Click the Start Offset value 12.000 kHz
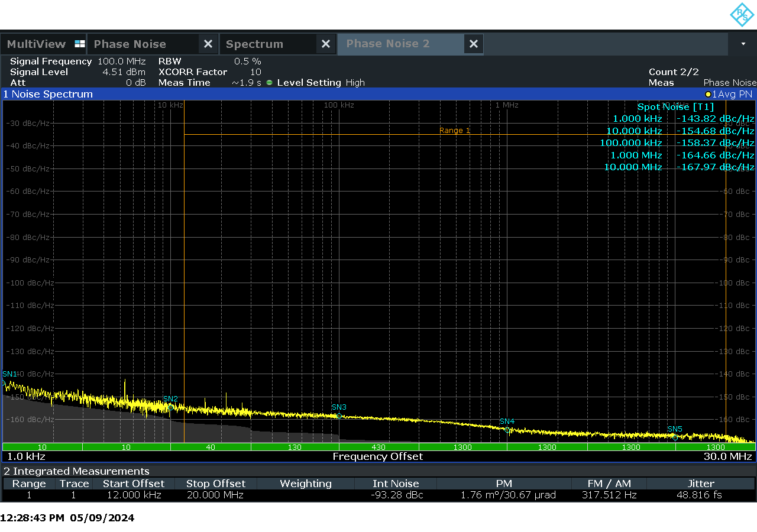This screenshot has height=532, width=757. coord(134,495)
